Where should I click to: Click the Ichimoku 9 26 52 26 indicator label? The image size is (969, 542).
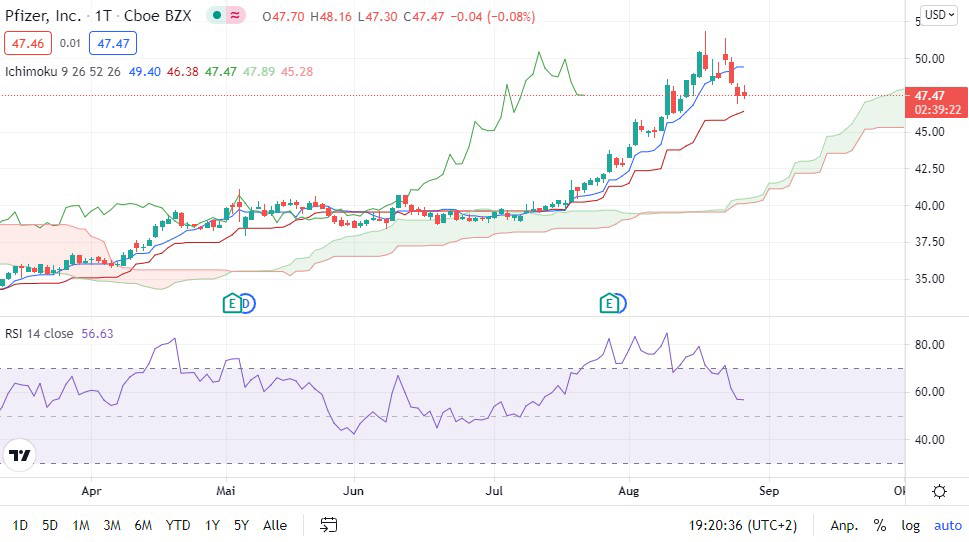pos(62,72)
